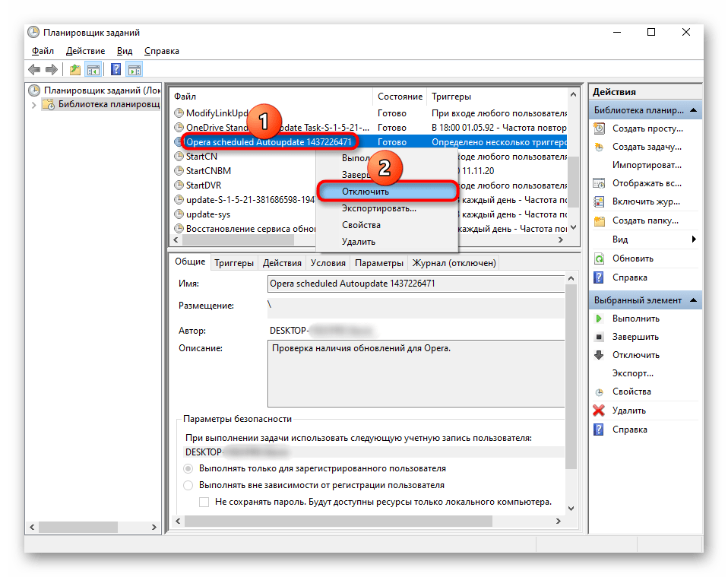
Task: Open the Справка menu in menu bar
Action: coord(162,51)
